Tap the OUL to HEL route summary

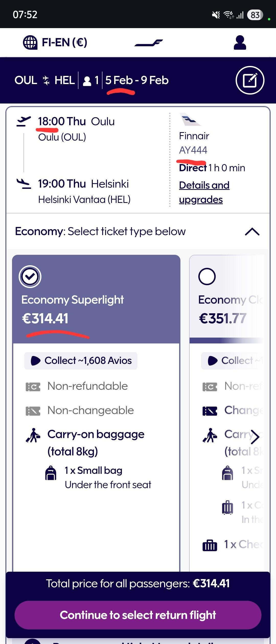coord(44,80)
